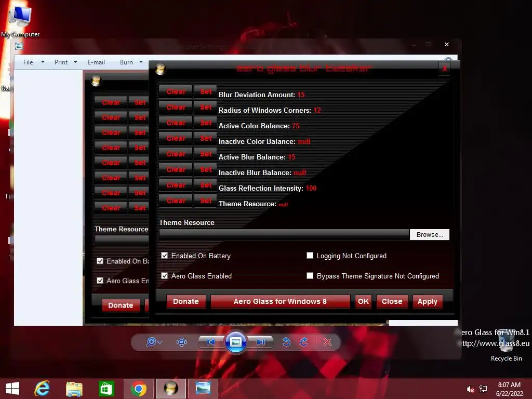This screenshot has height=399, width=532.
Task: Delete picture with red X icon
Action: pyautogui.click(x=327, y=342)
